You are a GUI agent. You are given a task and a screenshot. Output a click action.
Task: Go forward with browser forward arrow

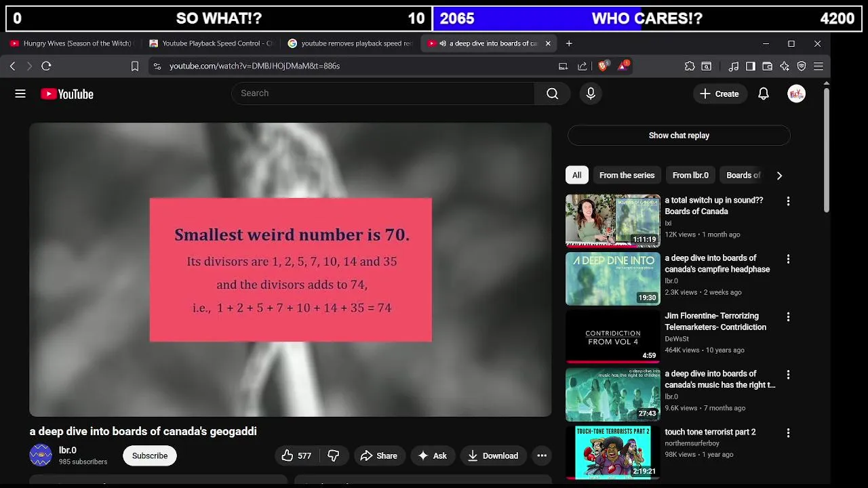[28, 66]
